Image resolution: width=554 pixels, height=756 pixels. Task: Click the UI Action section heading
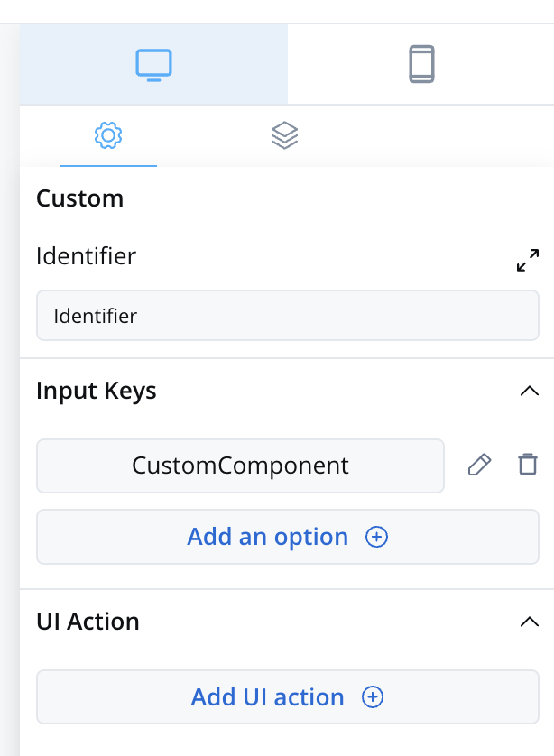(88, 622)
